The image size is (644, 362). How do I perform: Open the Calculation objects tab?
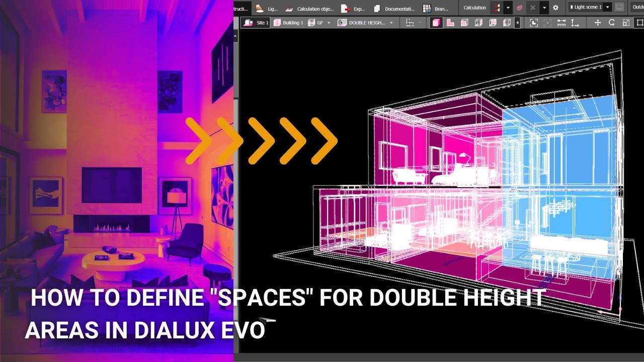(x=310, y=9)
